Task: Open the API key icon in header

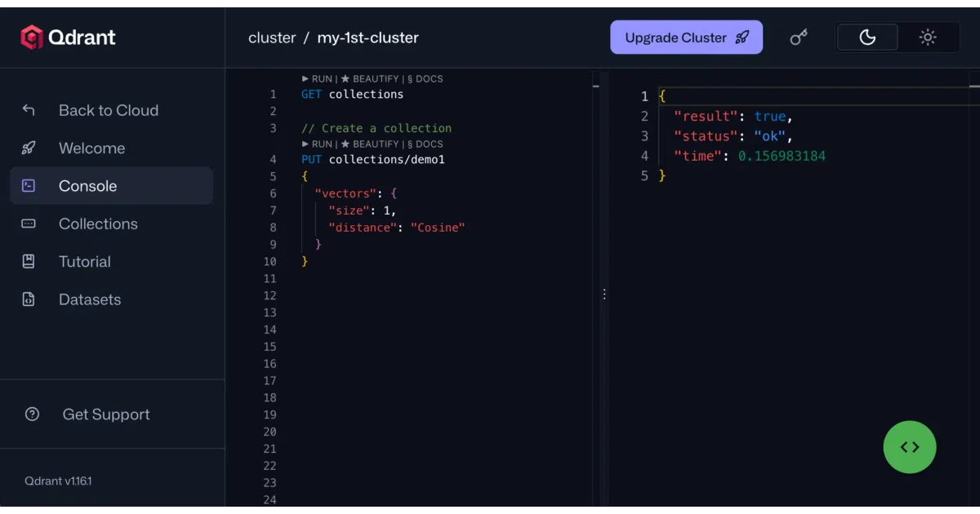Action: pos(799,38)
